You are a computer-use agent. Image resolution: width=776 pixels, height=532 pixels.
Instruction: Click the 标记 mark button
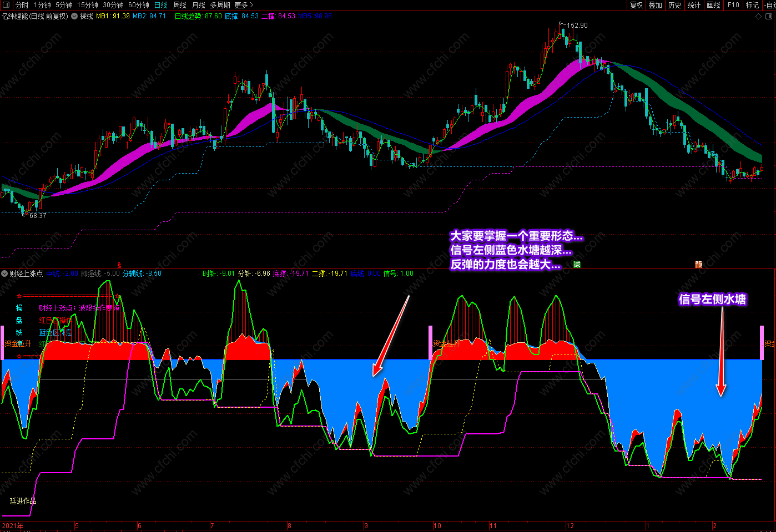752,5
